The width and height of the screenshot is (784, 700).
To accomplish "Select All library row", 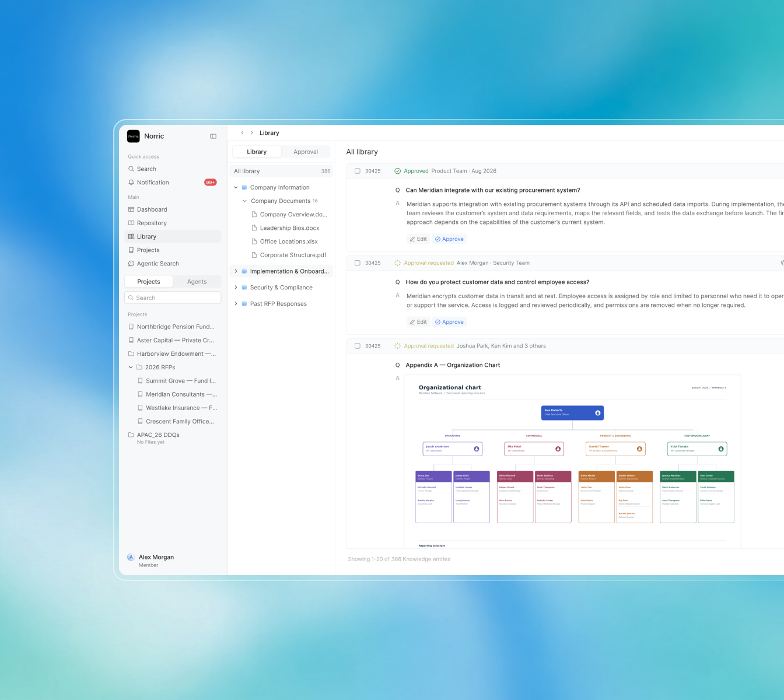I will [x=282, y=171].
